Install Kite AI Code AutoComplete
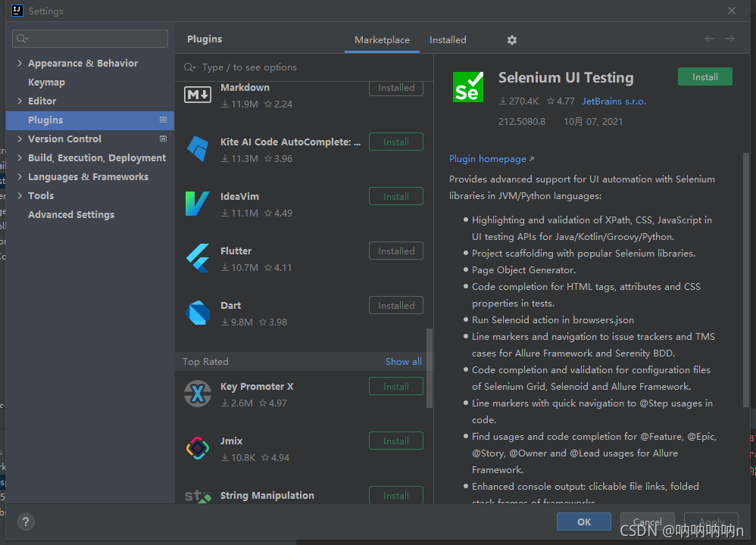Image resolution: width=756 pixels, height=545 pixels. pos(396,142)
